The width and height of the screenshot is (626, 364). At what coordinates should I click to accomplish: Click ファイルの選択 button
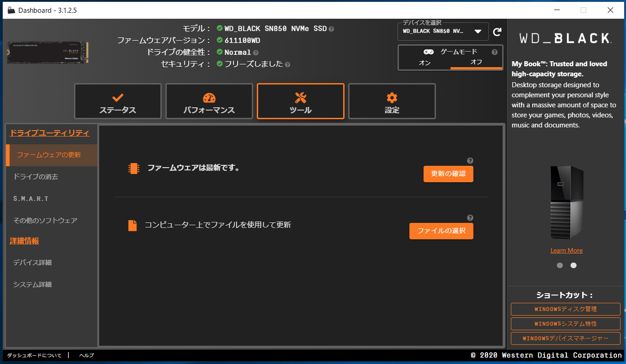click(x=441, y=231)
